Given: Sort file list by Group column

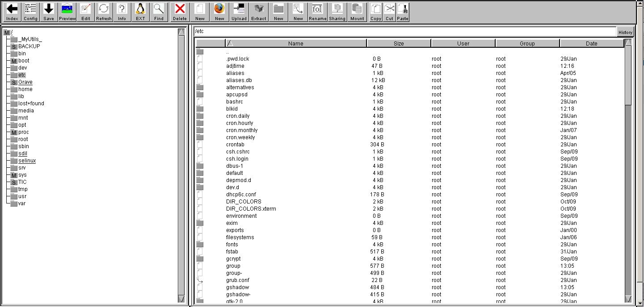Looking at the screenshot, I should [527, 43].
